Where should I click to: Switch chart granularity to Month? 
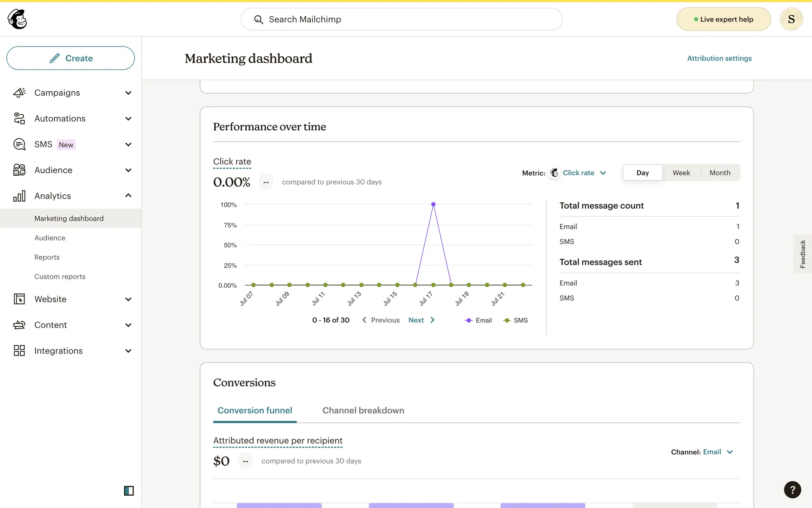(719, 173)
